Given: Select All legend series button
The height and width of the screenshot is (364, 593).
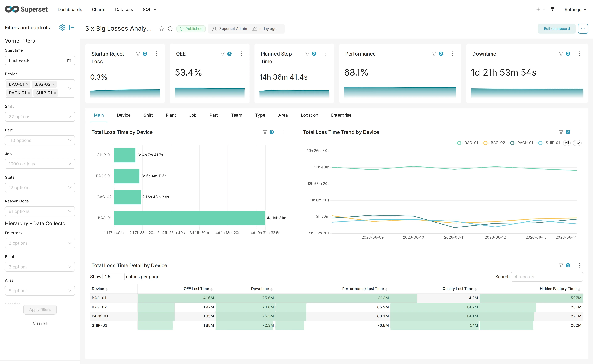Looking at the screenshot, I should click(x=567, y=143).
